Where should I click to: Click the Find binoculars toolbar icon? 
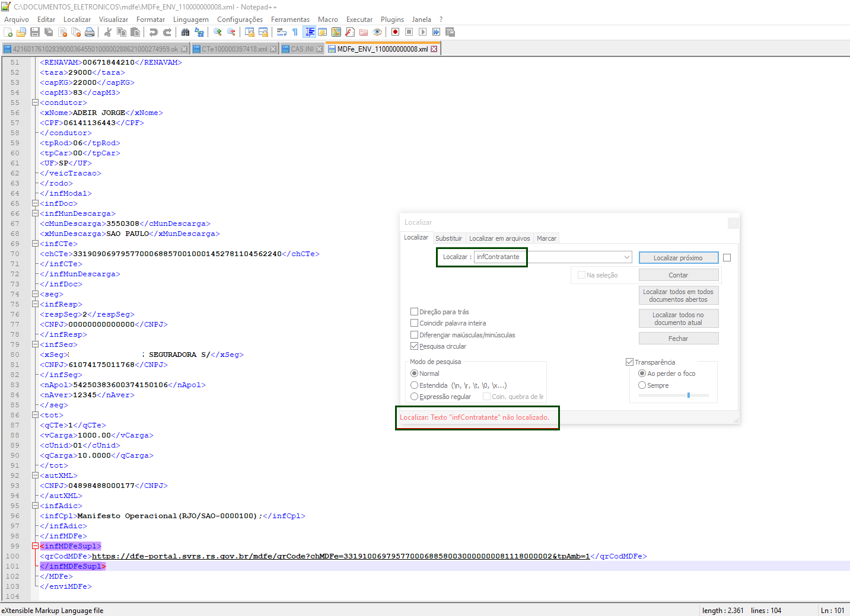(186, 32)
